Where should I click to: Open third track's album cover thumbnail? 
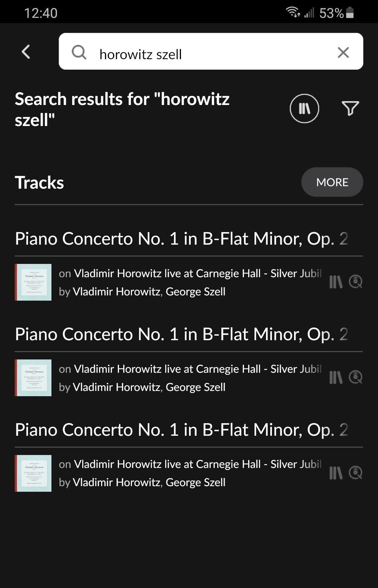pyautogui.click(x=33, y=473)
